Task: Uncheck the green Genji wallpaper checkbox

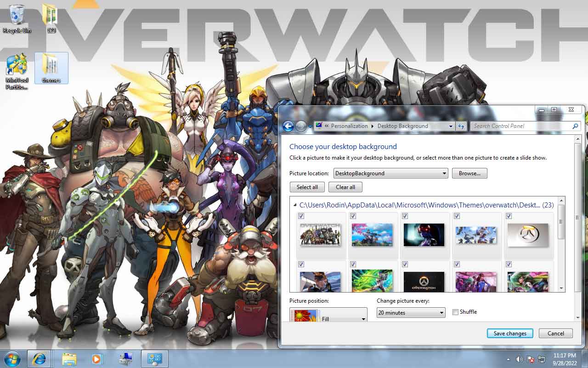Action: coord(353,264)
